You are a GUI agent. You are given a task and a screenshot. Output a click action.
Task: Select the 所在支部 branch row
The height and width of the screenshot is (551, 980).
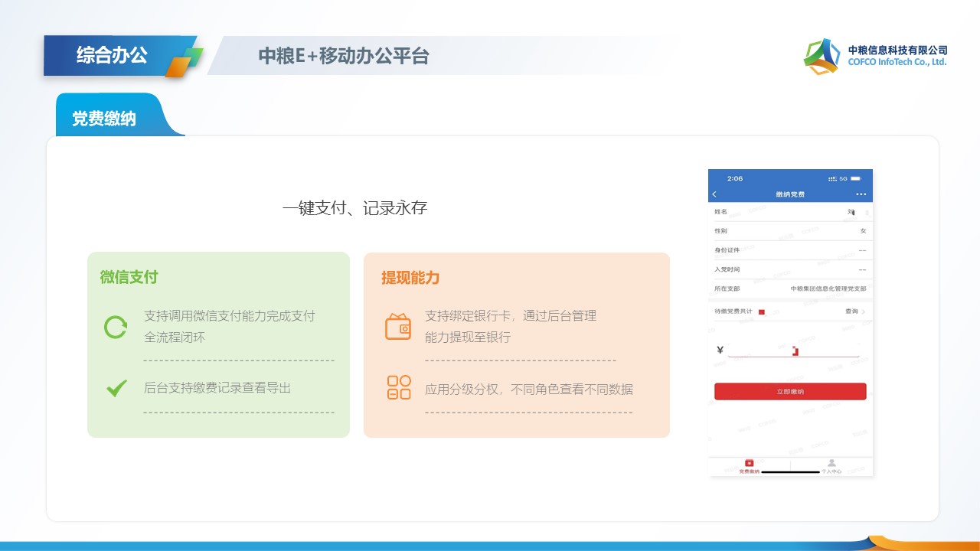coord(790,289)
